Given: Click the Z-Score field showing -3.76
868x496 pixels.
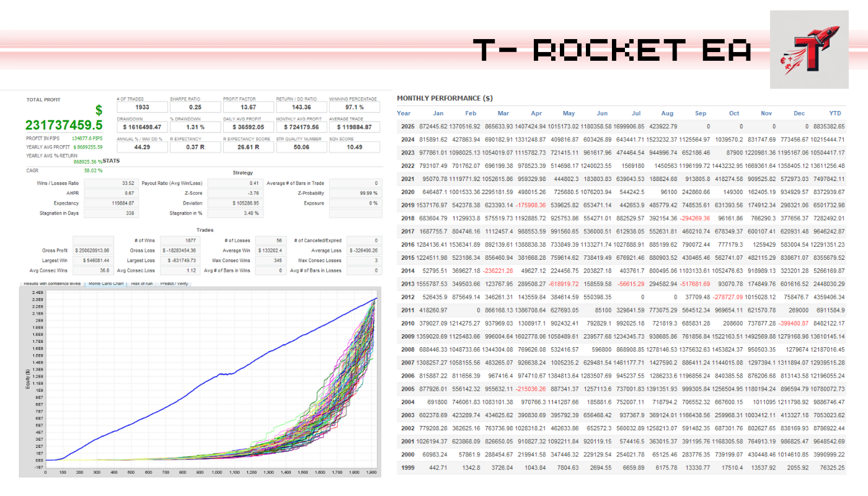Looking at the screenshot, I should [x=234, y=193].
